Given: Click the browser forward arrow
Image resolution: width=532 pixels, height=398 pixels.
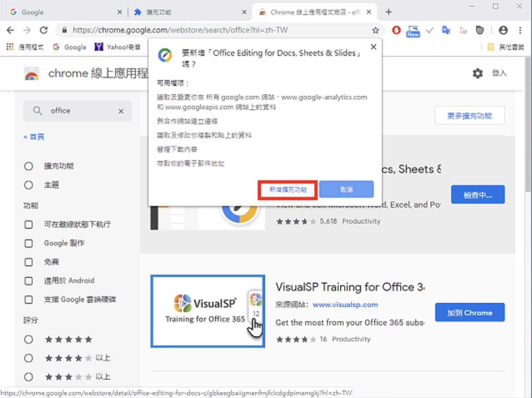Looking at the screenshot, I should [27, 30].
